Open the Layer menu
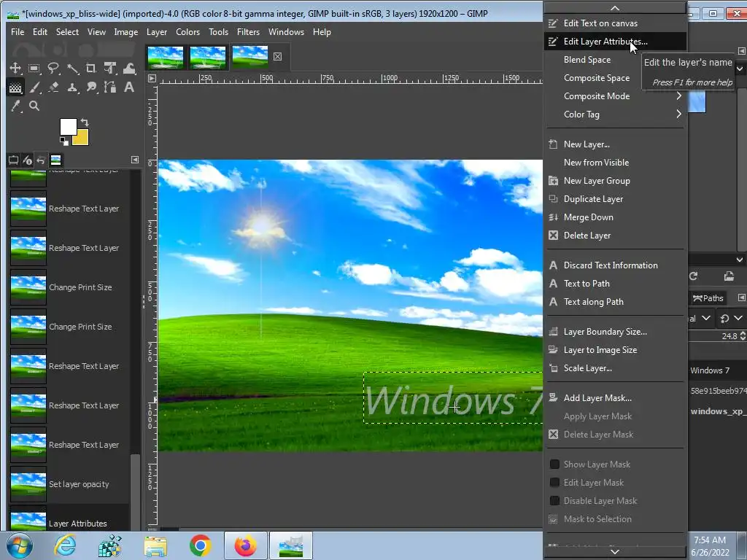 click(157, 32)
